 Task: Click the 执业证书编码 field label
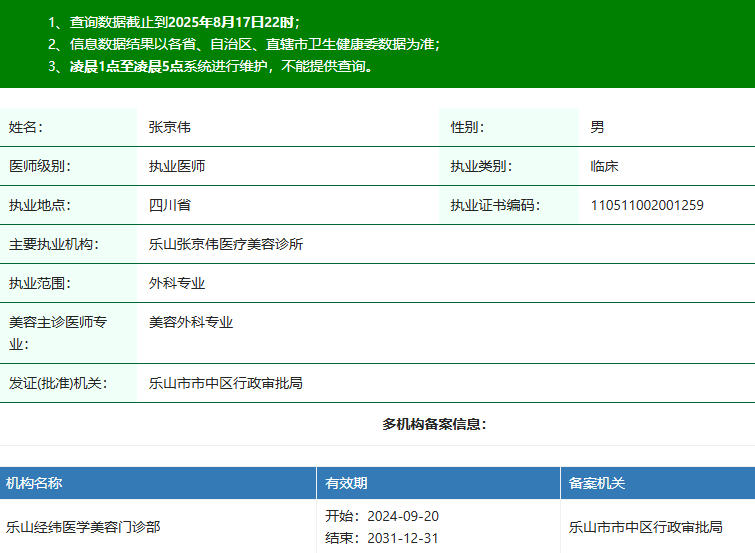(x=495, y=205)
